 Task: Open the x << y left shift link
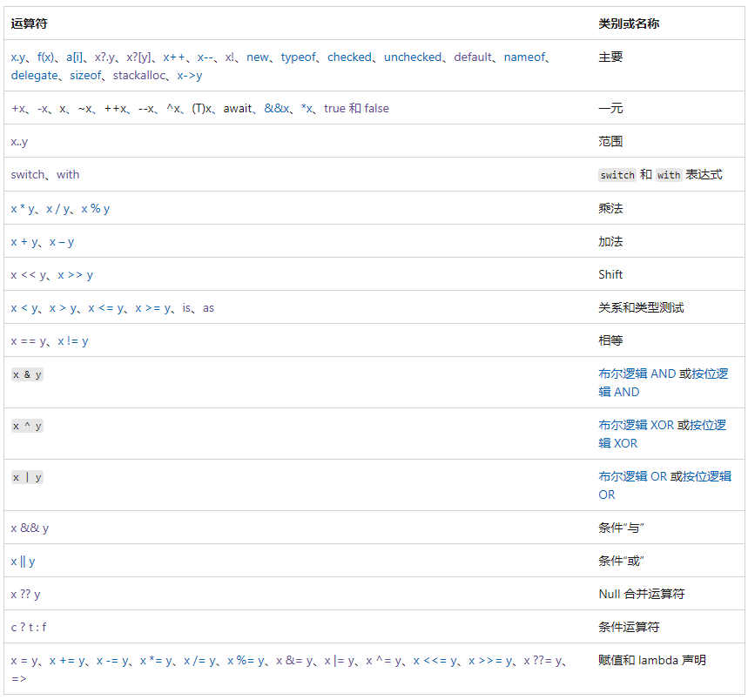coord(28,275)
